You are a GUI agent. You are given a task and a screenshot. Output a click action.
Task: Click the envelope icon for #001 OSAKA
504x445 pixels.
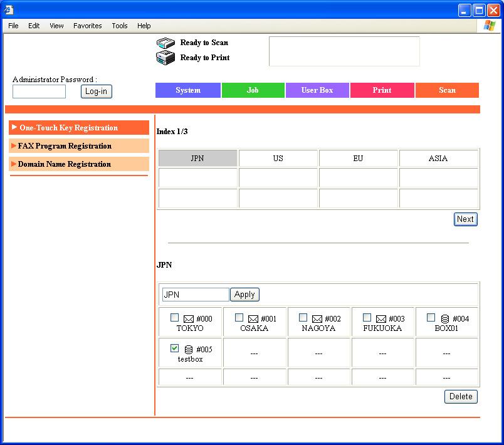[253, 319]
